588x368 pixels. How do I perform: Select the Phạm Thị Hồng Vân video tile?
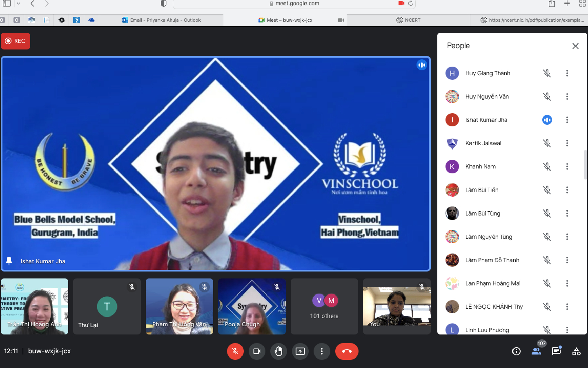point(179,306)
